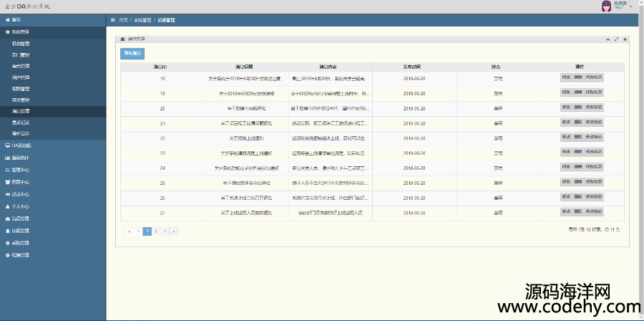Screen dimensions: 644x321
Task: Click 修改 button for message 25
Action: (565, 182)
